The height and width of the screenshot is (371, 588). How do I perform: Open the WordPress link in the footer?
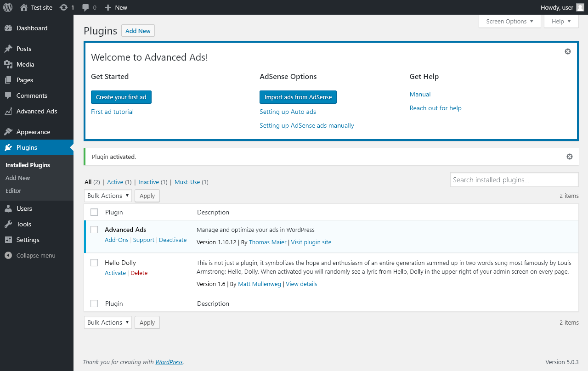169,362
